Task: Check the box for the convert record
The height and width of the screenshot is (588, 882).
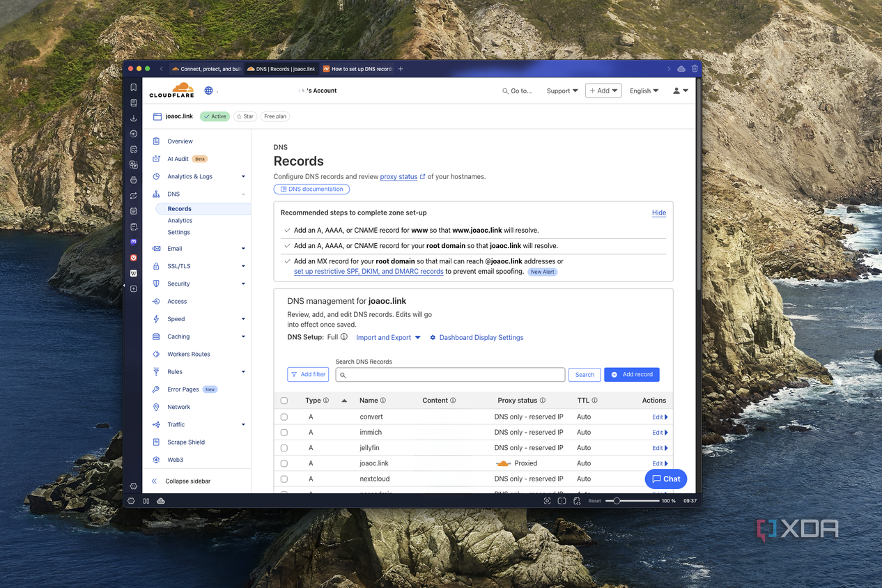Action: (x=284, y=417)
